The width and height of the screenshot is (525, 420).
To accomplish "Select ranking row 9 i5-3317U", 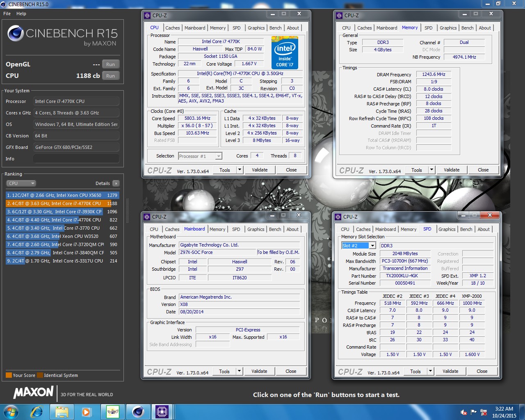I will (62, 261).
